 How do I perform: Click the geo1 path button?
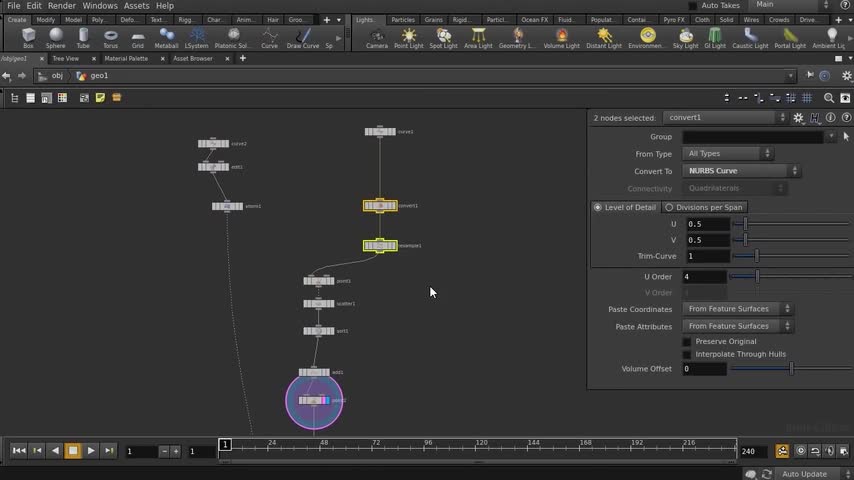tap(93, 76)
